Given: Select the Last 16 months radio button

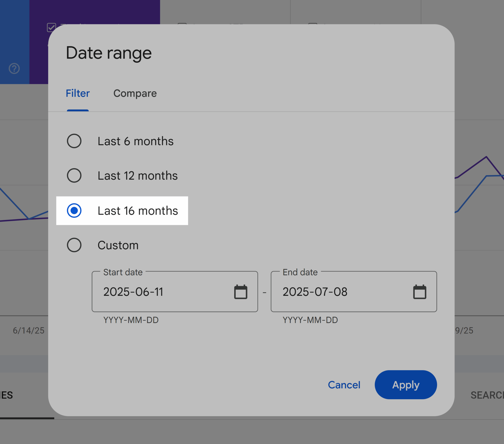Looking at the screenshot, I should [x=74, y=211].
